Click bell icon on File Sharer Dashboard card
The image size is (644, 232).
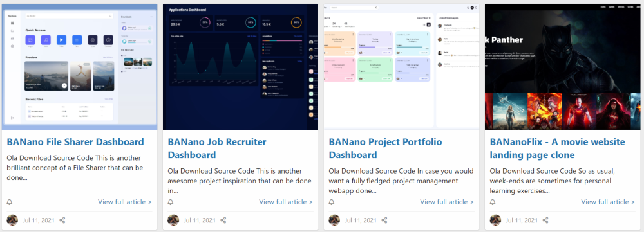coord(10,202)
